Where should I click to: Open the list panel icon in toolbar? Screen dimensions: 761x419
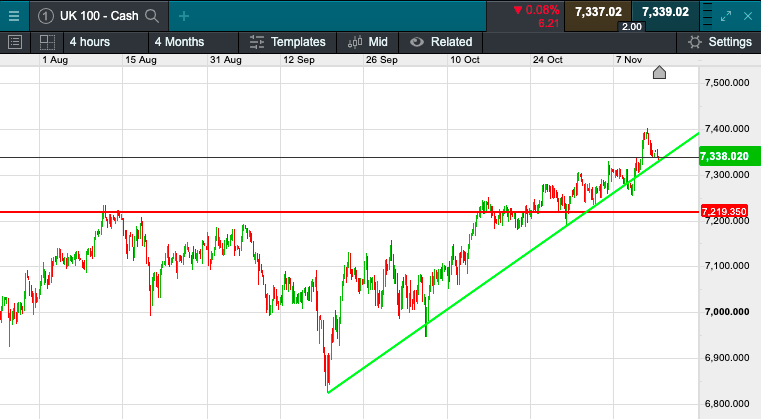click(14, 42)
